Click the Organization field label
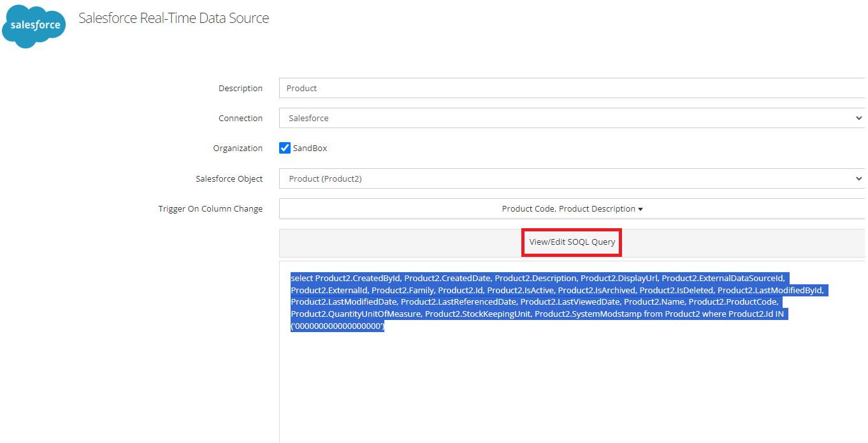Image resolution: width=868 pixels, height=443 pixels. pyautogui.click(x=238, y=149)
